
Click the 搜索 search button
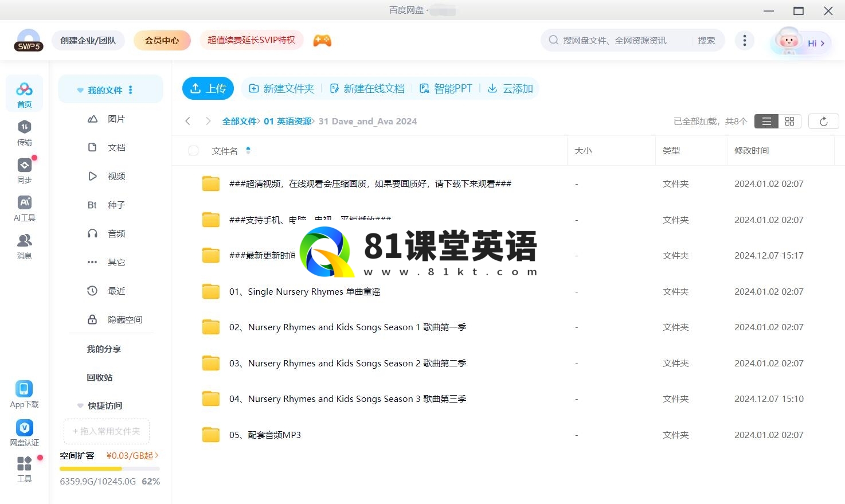(706, 40)
